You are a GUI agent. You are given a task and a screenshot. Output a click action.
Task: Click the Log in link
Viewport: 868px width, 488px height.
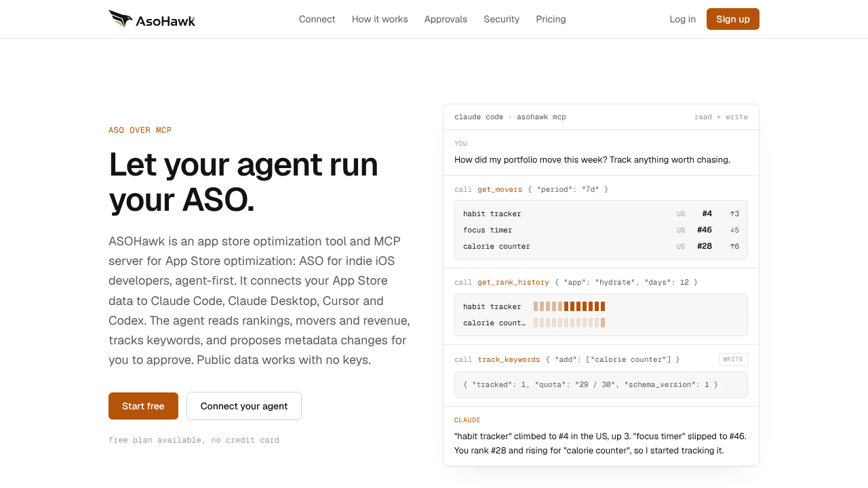pos(682,19)
